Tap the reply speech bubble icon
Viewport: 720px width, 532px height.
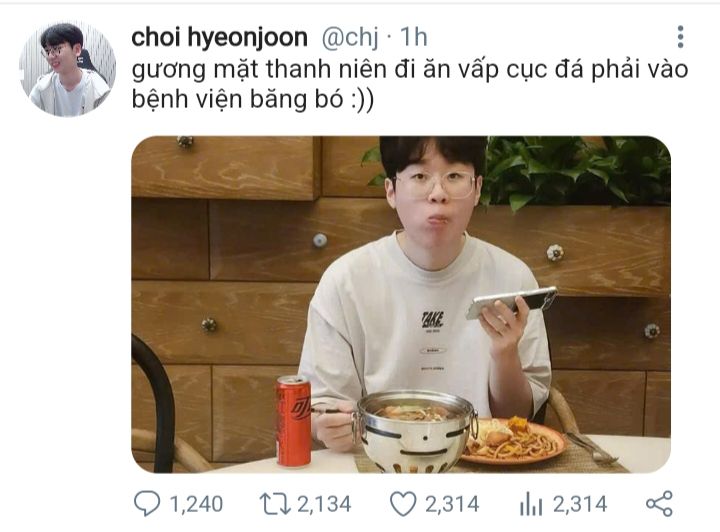(147, 504)
